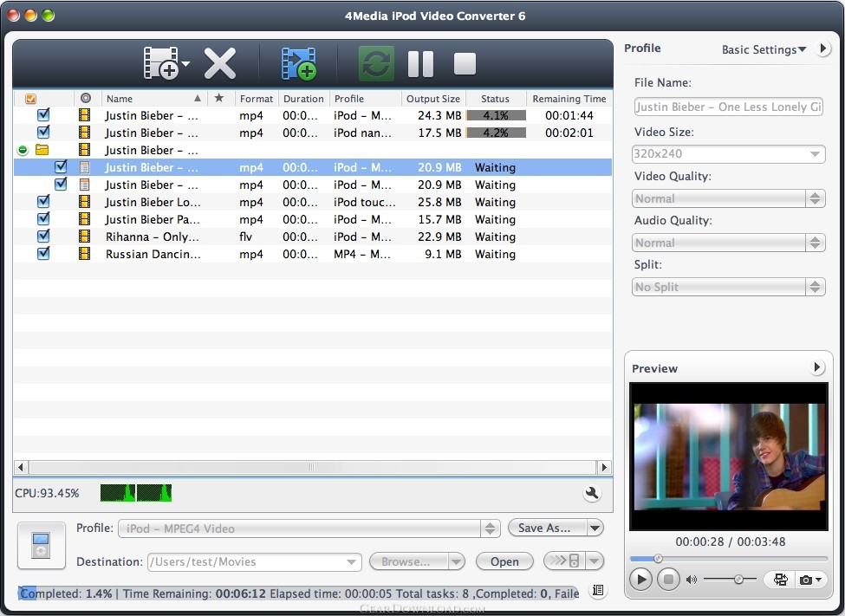Viewport: 845px width, 616px height.
Task: Click the preview video thumbnail
Action: [729, 457]
